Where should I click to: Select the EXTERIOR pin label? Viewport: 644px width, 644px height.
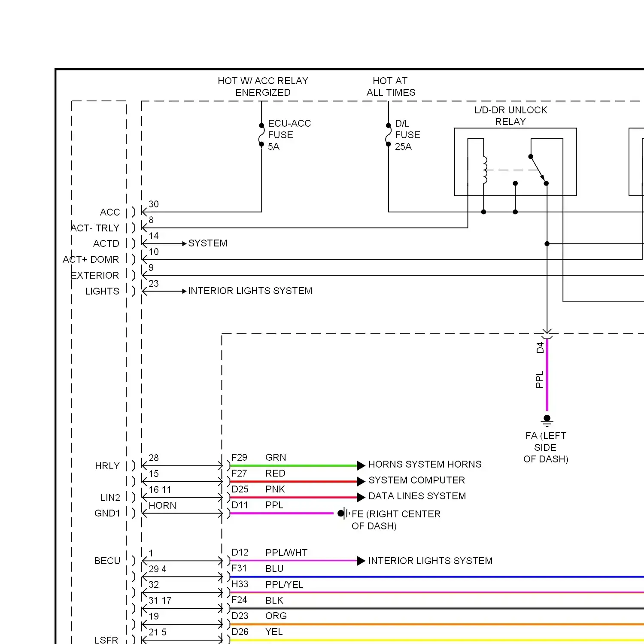[94, 275]
